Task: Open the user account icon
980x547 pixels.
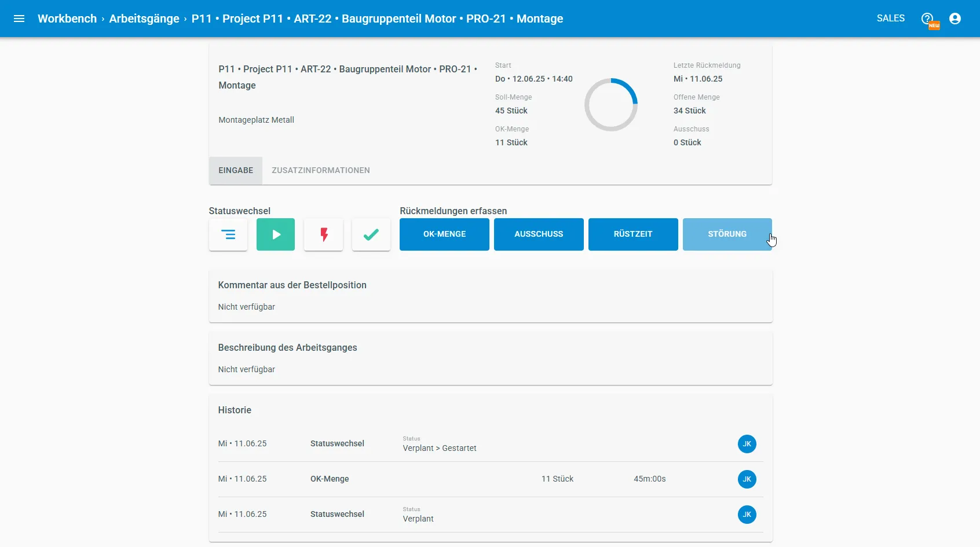Action: tap(955, 19)
